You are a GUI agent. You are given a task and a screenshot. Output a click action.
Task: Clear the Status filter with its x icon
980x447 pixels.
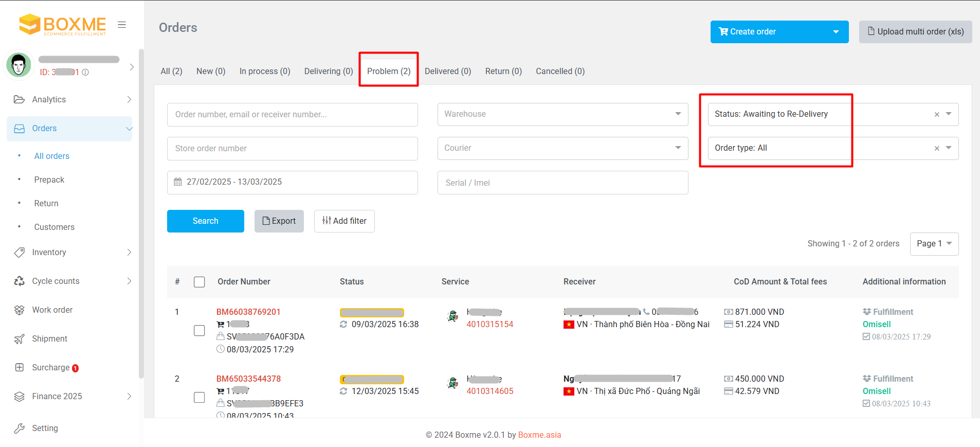point(937,114)
